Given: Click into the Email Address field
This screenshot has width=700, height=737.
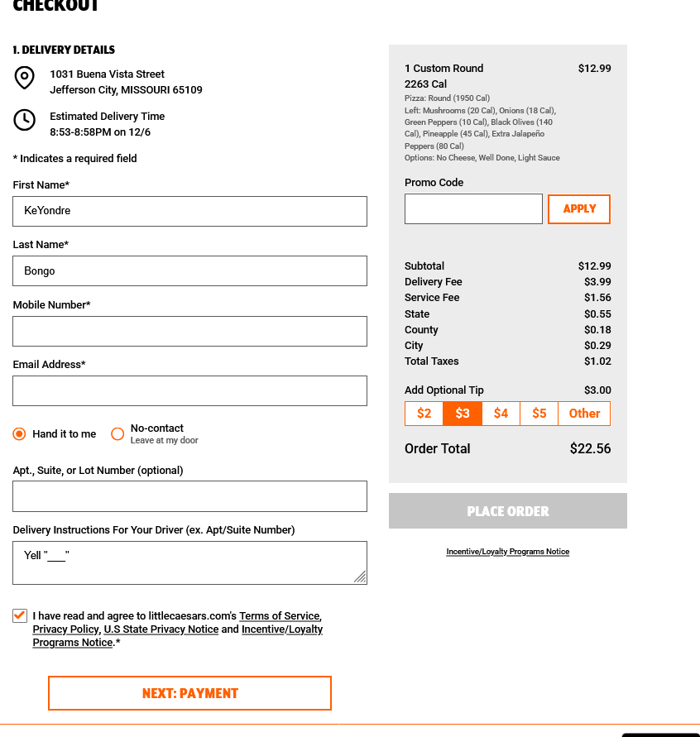Looking at the screenshot, I should (x=189, y=391).
